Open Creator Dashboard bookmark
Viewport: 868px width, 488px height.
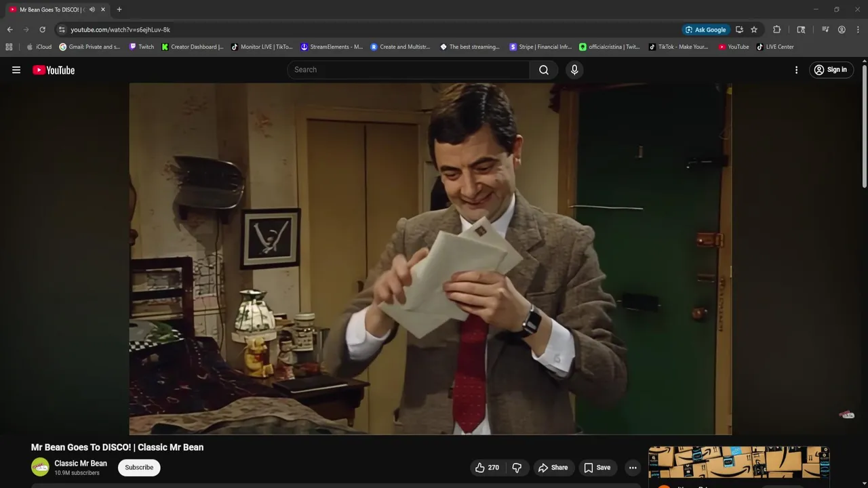point(193,47)
